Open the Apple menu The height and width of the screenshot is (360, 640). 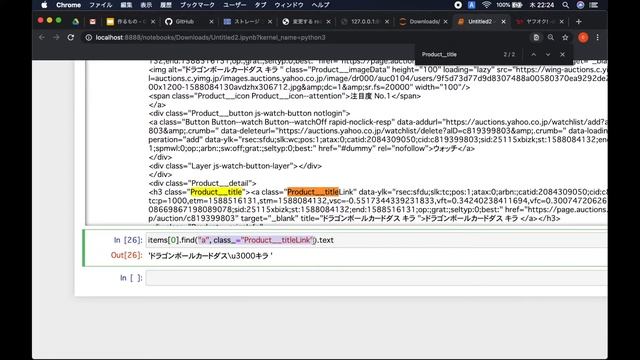point(44,5)
